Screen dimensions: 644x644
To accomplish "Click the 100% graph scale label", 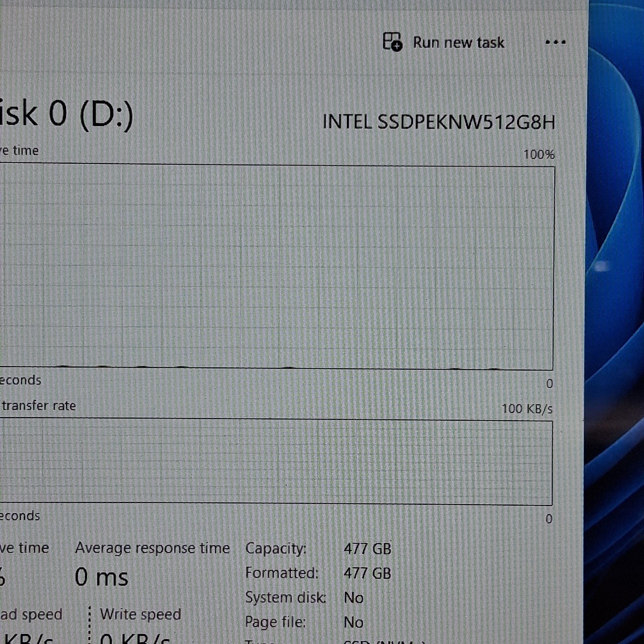I will click(539, 154).
